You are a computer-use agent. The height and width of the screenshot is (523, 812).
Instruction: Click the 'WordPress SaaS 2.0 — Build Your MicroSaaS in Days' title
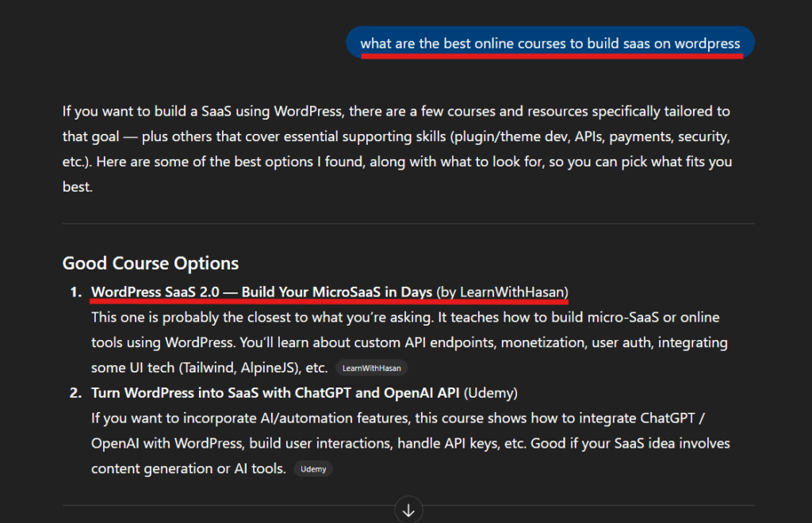pyautogui.click(x=262, y=292)
